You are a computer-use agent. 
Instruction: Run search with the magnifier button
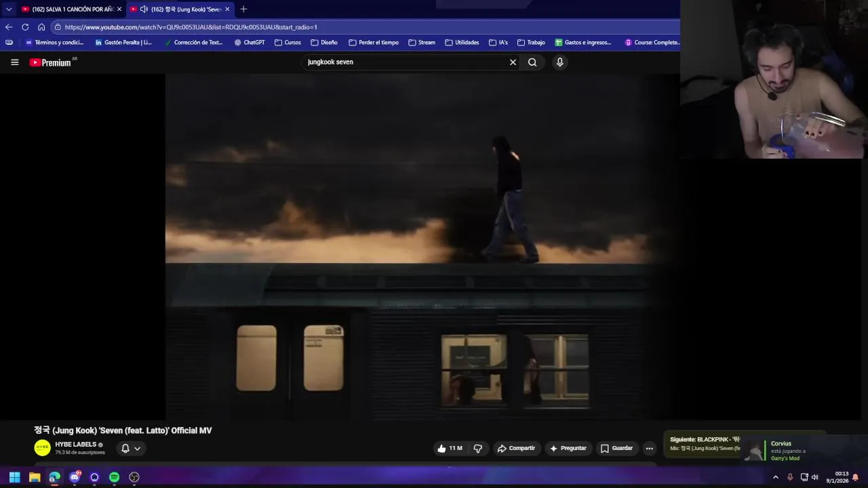(532, 62)
